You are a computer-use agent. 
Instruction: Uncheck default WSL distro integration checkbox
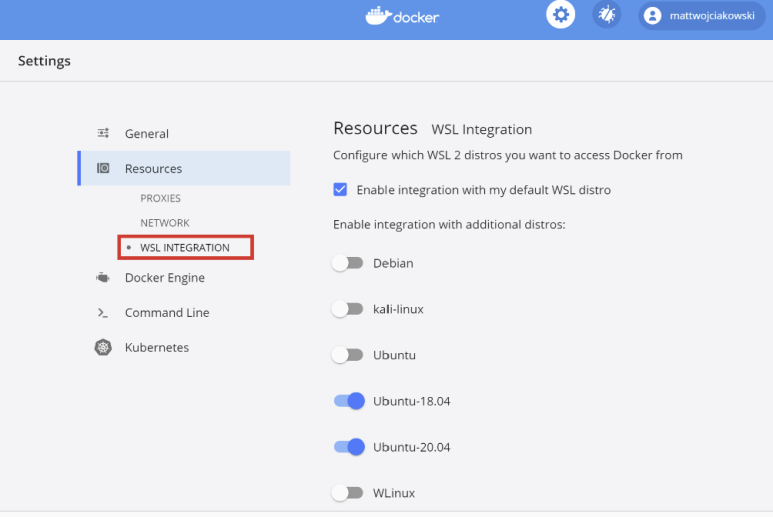340,189
